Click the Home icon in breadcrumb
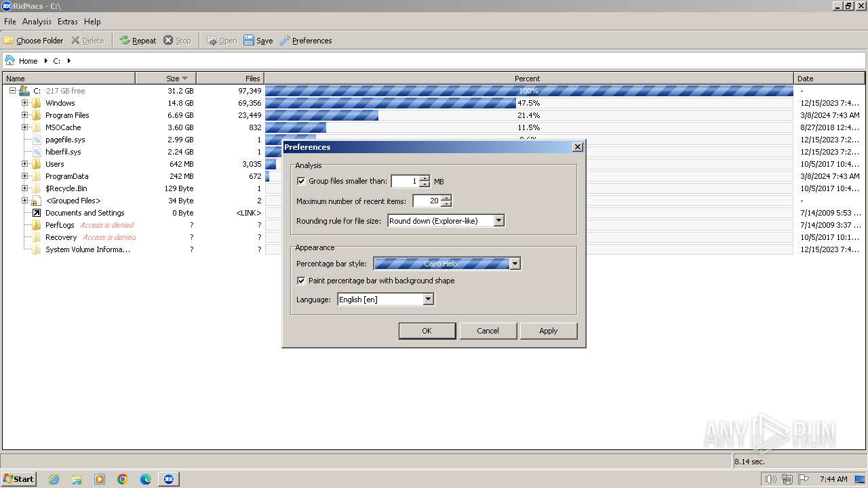 [10, 60]
